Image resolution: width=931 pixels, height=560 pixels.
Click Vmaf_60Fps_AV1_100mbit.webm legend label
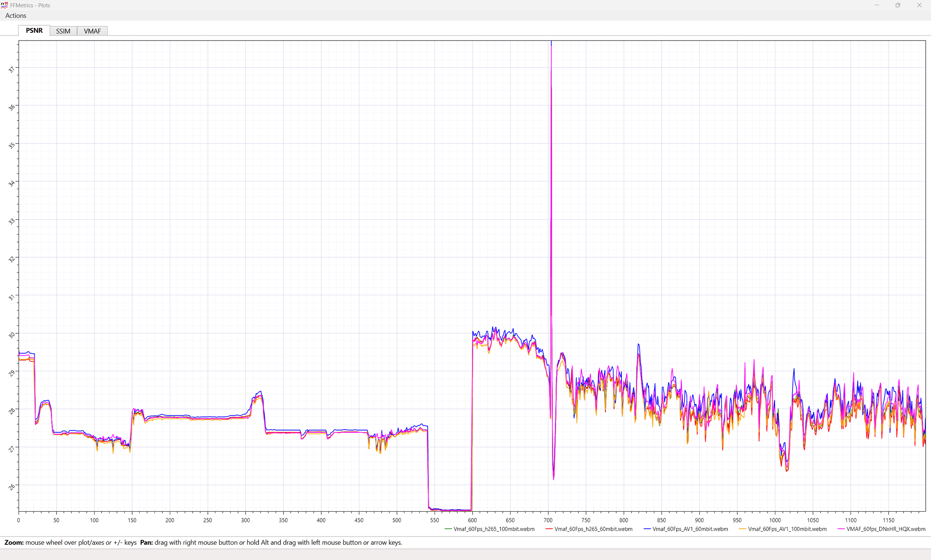coord(787,529)
